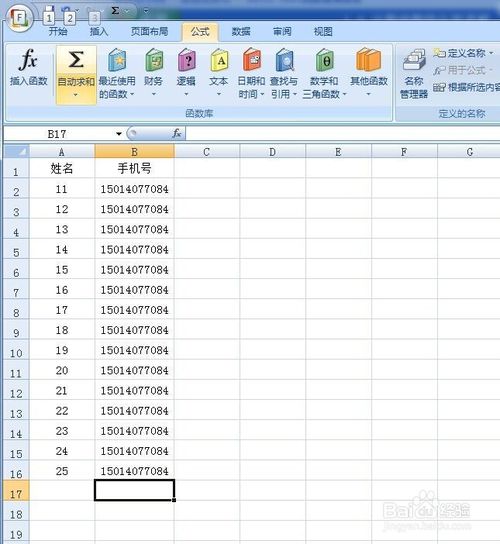The image size is (500, 544).
Task: Select column F header
Action: click(x=404, y=152)
